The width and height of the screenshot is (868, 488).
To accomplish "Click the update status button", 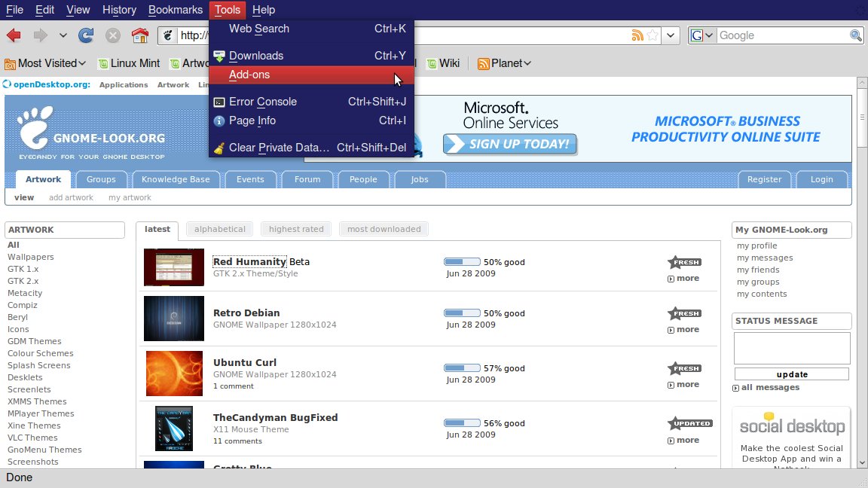I will (792, 374).
